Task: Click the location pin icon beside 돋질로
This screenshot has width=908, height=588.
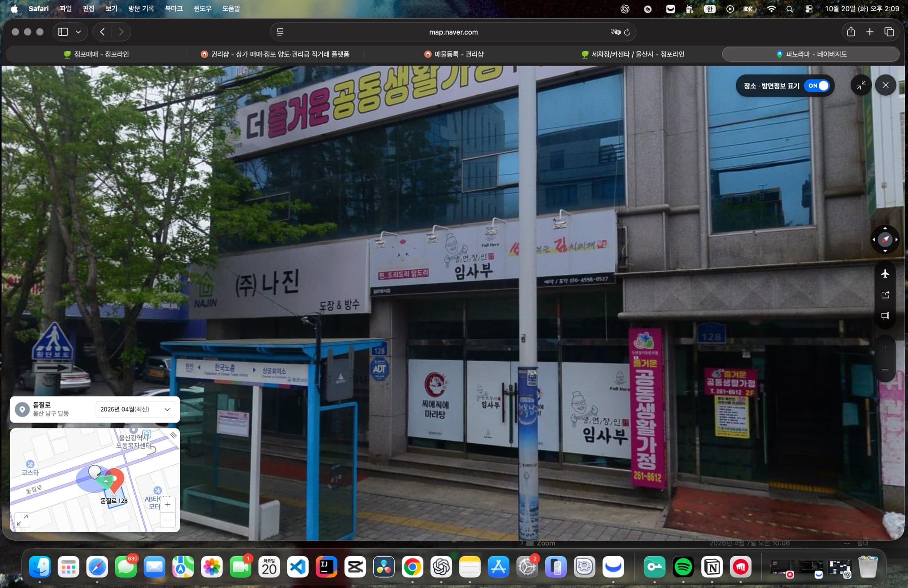Action: click(22, 409)
